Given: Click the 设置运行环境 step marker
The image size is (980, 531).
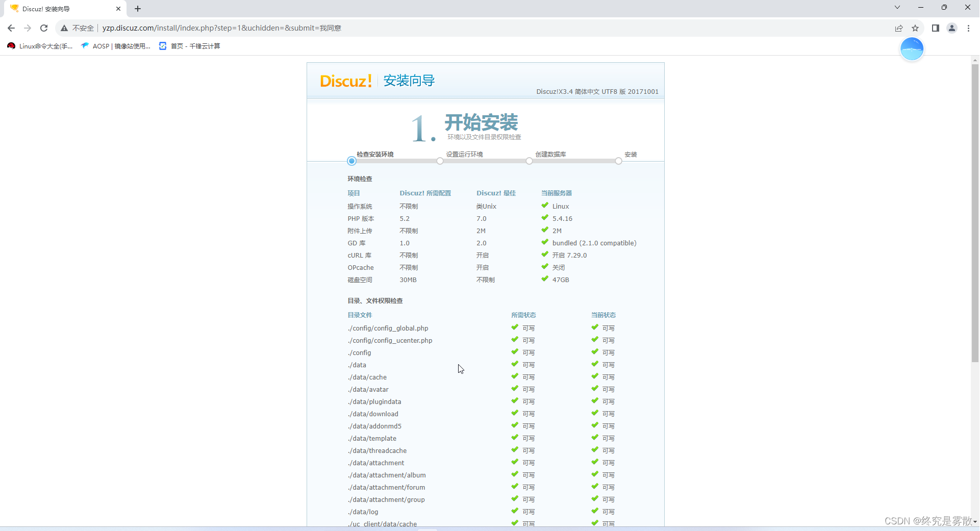Looking at the screenshot, I should point(440,161).
